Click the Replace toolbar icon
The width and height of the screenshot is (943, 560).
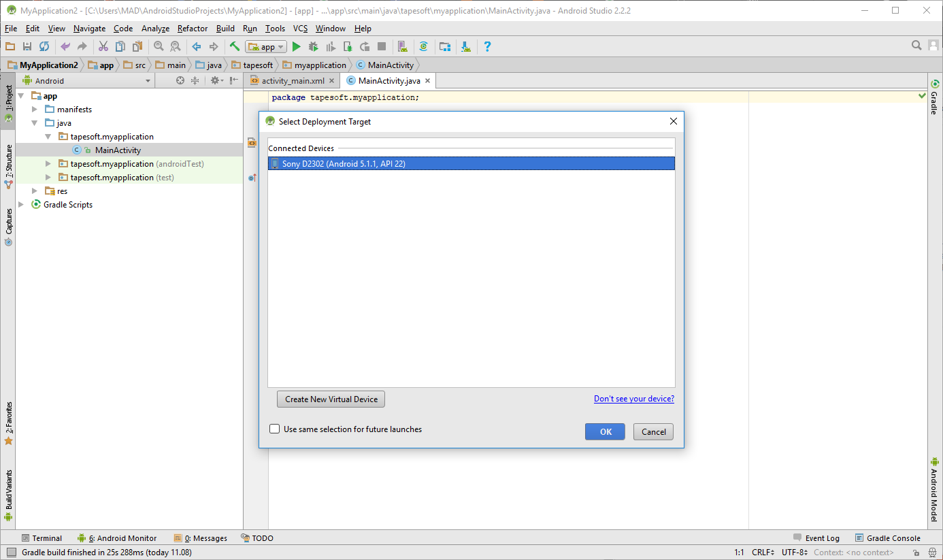click(x=176, y=46)
